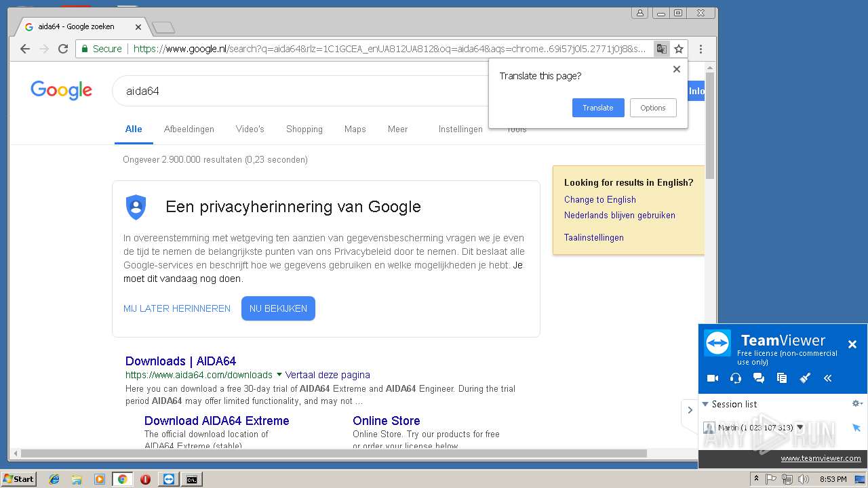Viewport: 868px width, 488px height.
Task: Switch to Video's tab
Action: tap(250, 129)
